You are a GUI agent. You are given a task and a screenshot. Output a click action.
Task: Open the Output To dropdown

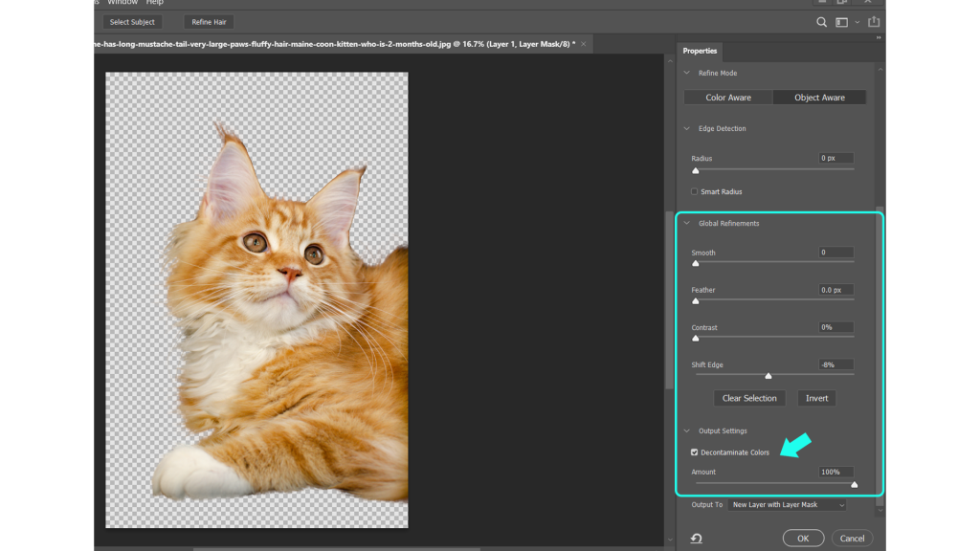pos(785,504)
